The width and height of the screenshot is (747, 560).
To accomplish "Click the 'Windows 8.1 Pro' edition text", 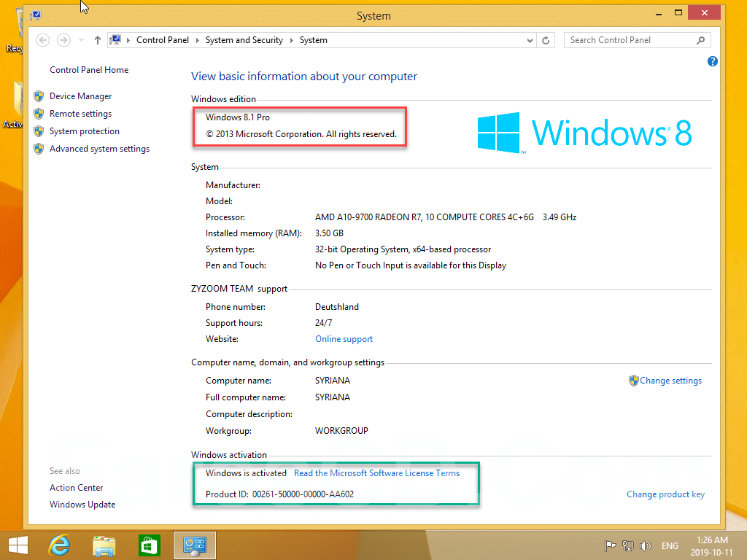I will point(238,117).
